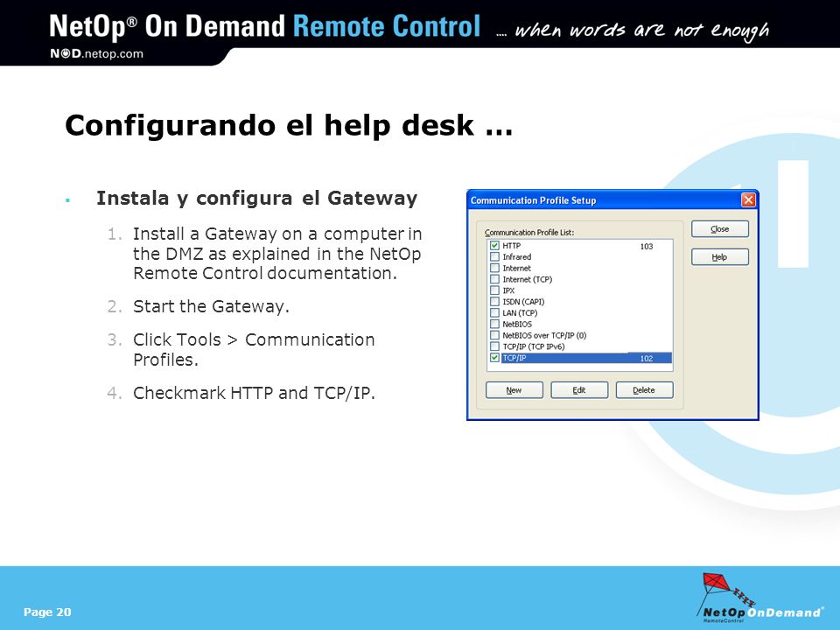Image resolution: width=840 pixels, height=630 pixels.
Task: Click the Close button in dialog
Action: [x=719, y=228]
